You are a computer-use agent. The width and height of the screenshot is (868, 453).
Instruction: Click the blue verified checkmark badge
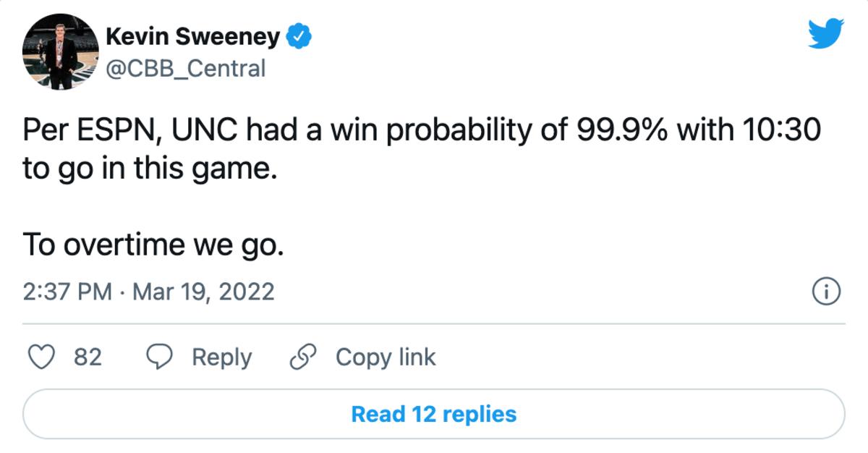pyautogui.click(x=299, y=36)
